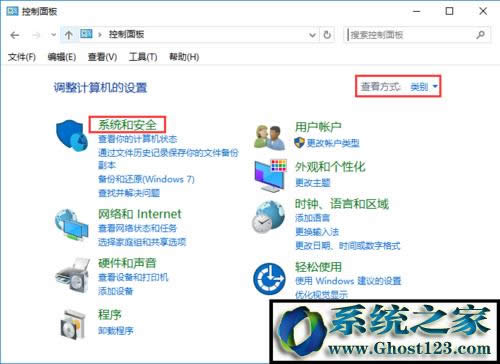Open the 文件(F) menu
The width and height of the screenshot is (500, 364).
coord(22,57)
